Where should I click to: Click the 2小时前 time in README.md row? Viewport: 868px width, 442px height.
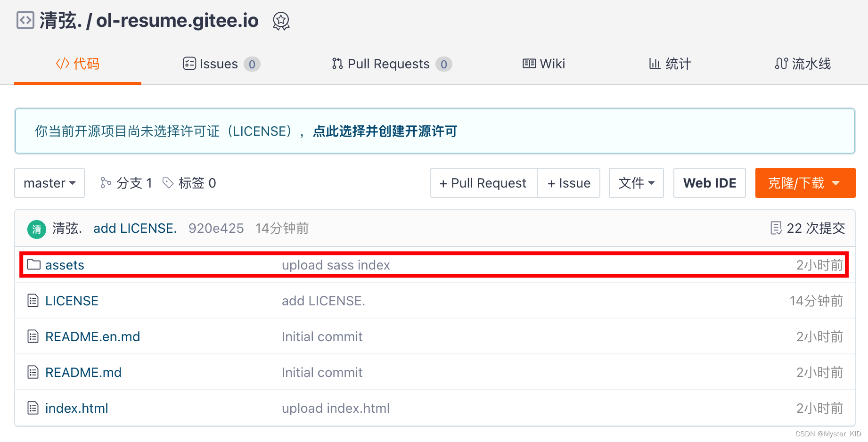point(820,372)
